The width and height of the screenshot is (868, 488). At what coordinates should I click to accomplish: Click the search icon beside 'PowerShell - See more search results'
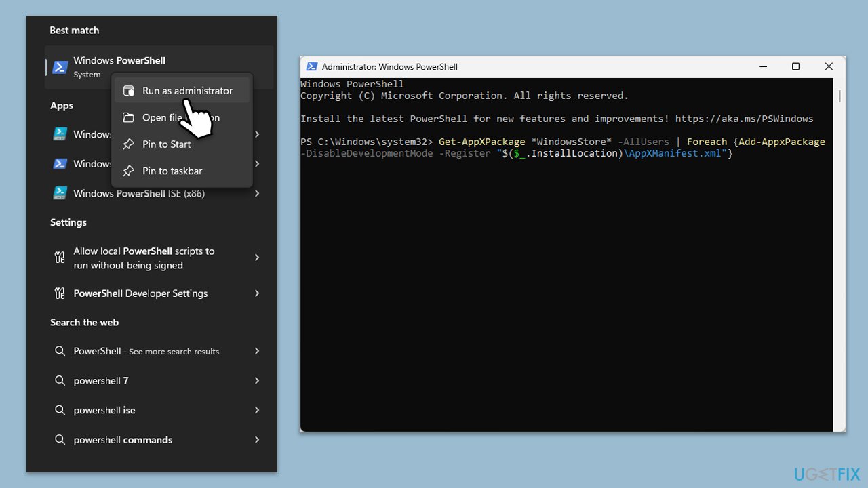pos(60,351)
